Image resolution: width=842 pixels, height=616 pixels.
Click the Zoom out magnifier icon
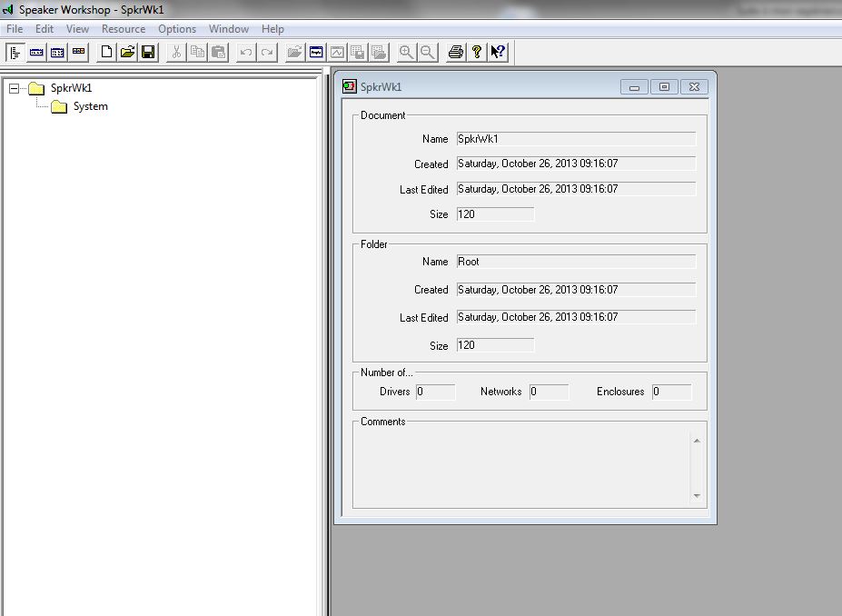point(428,52)
